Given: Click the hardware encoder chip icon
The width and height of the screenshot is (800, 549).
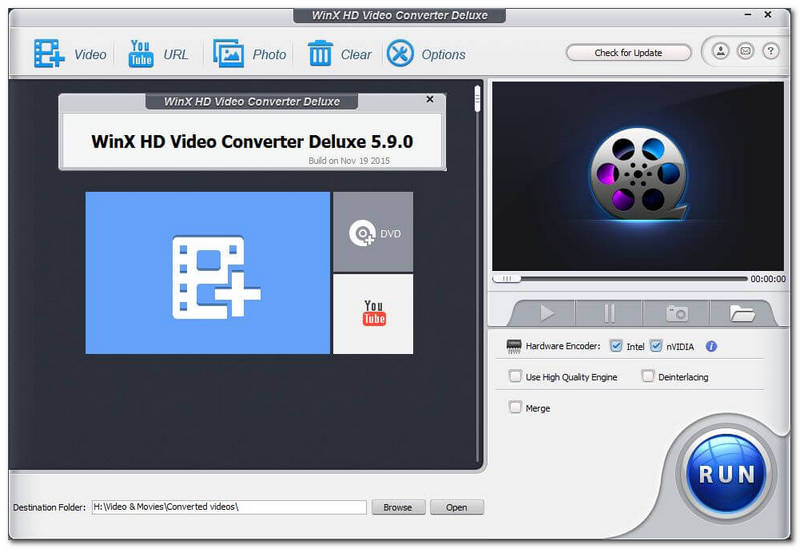Looking at the screenshot, I should 514,346.
